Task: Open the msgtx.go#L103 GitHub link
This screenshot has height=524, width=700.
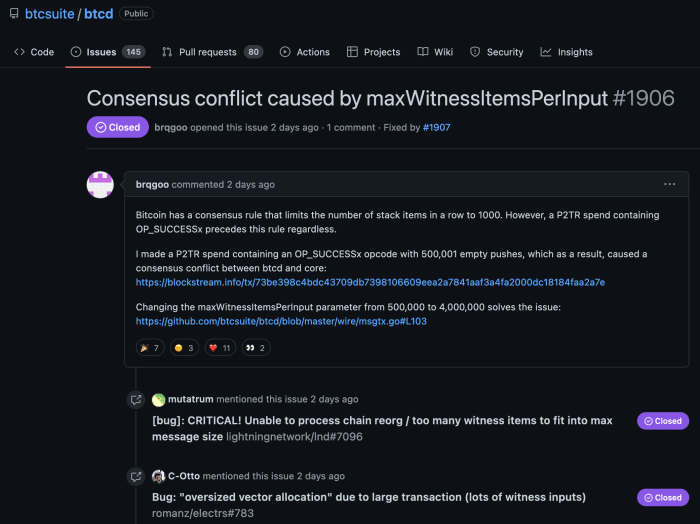Action: [281, 321]
